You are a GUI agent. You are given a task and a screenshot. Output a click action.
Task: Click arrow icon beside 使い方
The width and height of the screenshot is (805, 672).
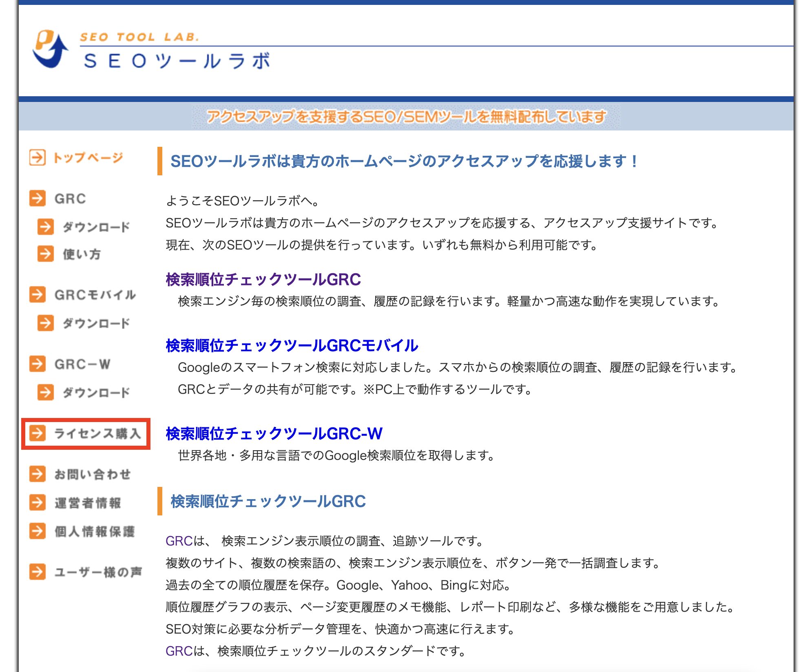click(x=45, y=254)
